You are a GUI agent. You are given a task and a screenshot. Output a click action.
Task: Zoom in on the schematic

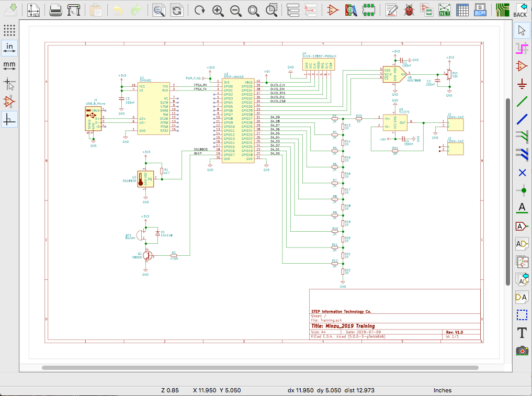coord(218,10)
